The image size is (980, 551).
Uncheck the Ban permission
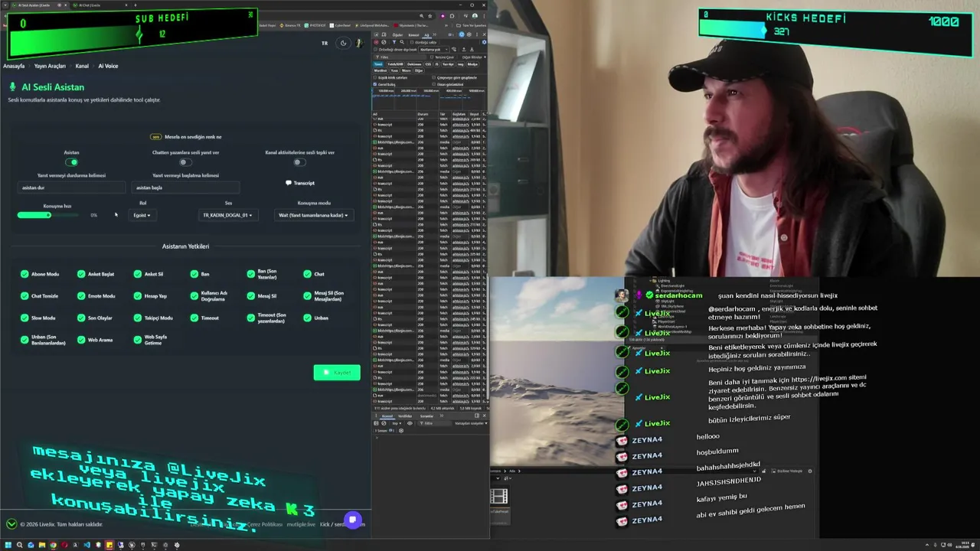point(194,274)
